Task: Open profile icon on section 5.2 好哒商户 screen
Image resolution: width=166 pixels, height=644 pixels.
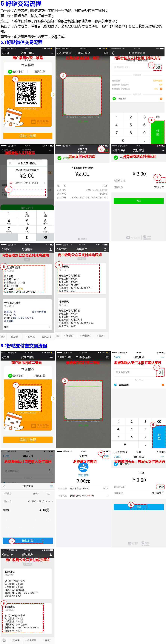Action: click(51, 555)
